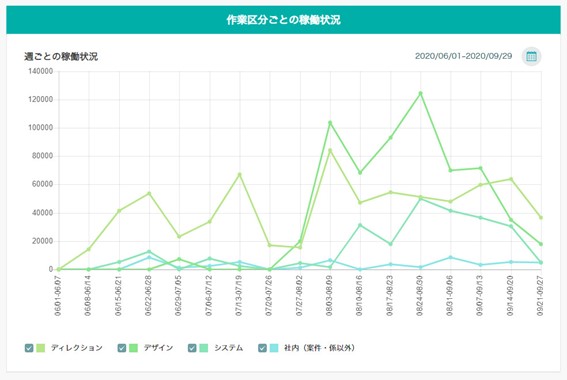The image size is (567, 380).
Task: Click the y-axis value 140000
Action: (x=40, y=71)
